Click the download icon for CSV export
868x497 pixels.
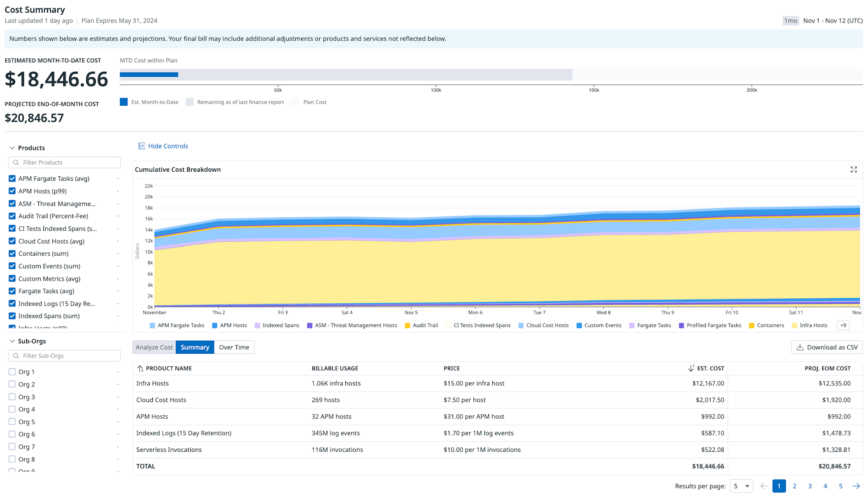pos(800,347)
